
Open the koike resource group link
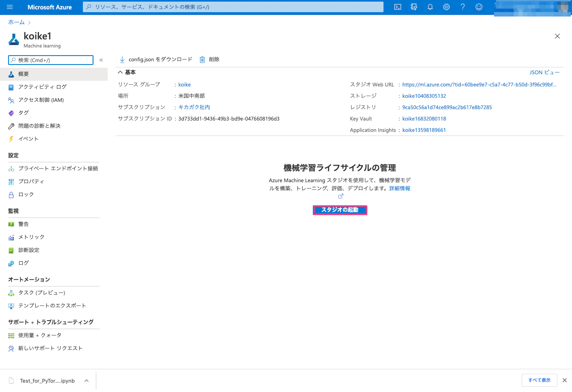point(184,84)
